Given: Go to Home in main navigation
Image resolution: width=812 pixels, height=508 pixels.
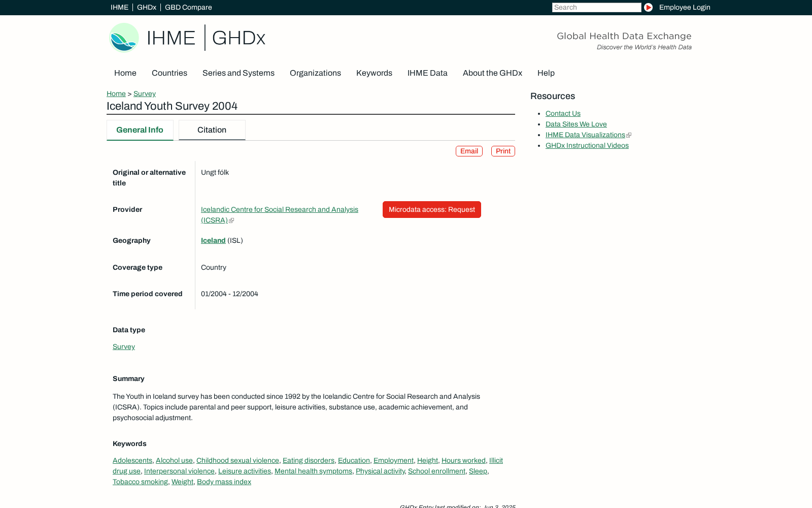Looking at the screenshot, I should (125, 73).
